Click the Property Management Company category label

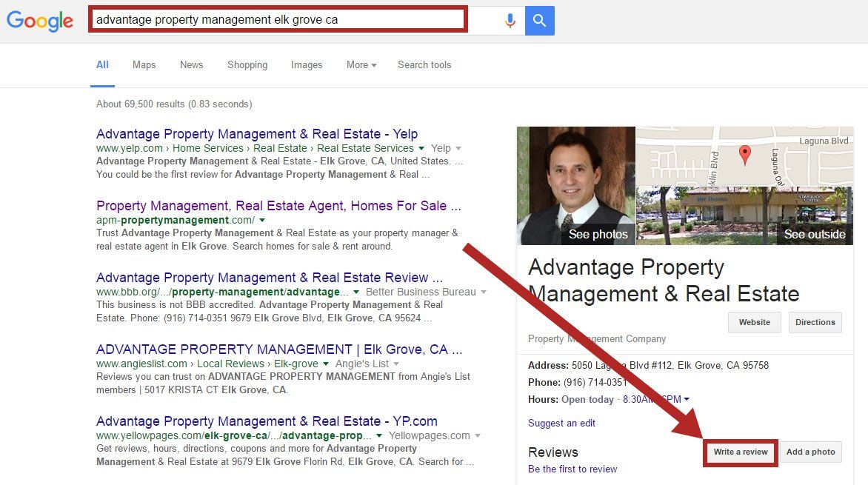click(597, 339)
